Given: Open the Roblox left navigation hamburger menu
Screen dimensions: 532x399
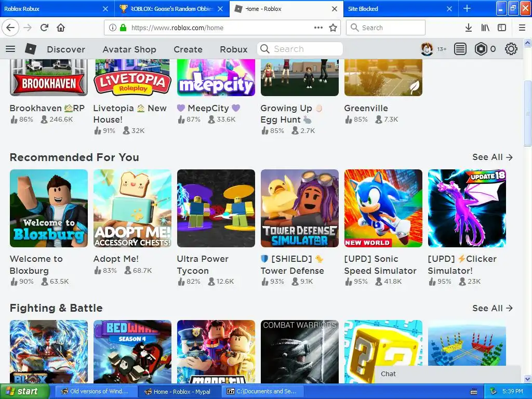Looking at the screenshot, I should 10,49.
